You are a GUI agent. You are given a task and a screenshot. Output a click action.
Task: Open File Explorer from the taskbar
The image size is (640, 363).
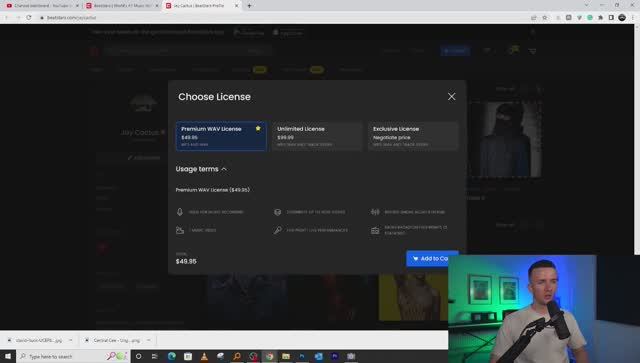coord(286,356)
